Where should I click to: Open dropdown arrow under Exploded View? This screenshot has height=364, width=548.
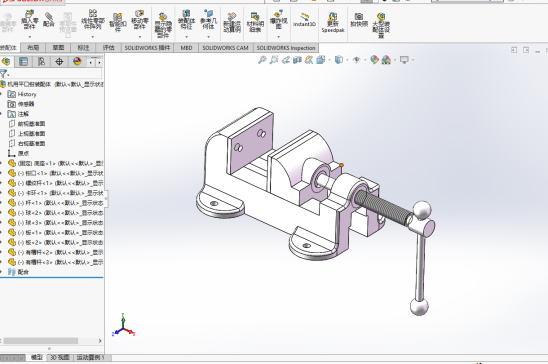point(278,36)
